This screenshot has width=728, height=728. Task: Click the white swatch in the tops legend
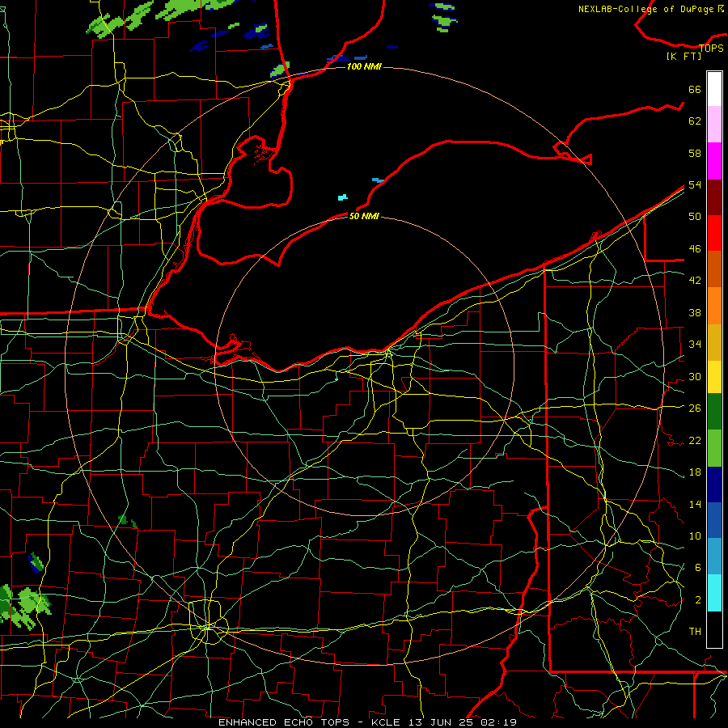714,89
